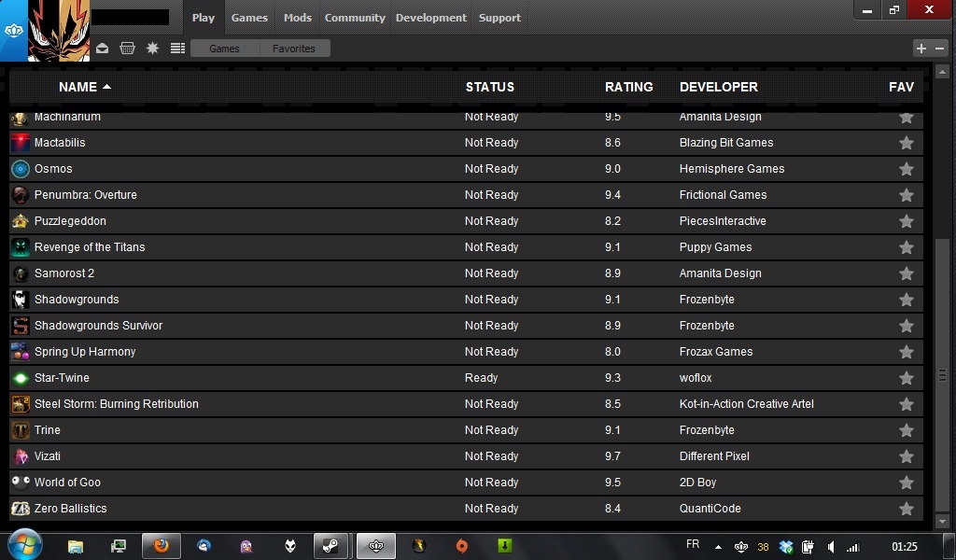Show hidden system tray icons arrow

[718, 547]
